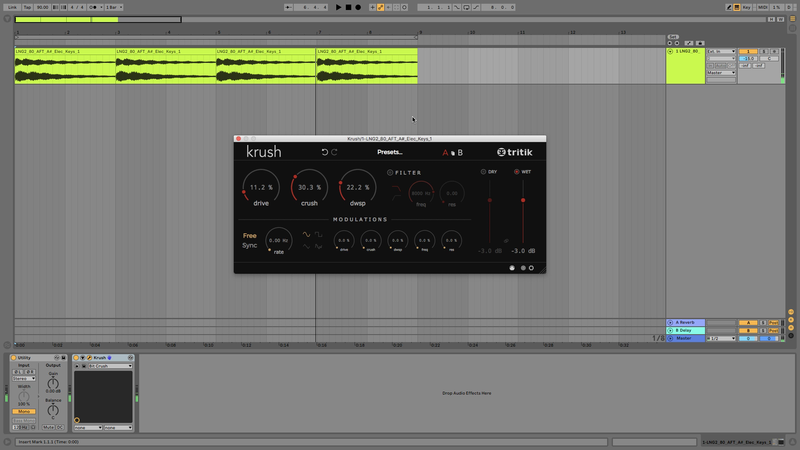Viewport: 800px width, 450px height.
Task: Click the wet level slider handle in Krush
Action: [x=523, y=200]
